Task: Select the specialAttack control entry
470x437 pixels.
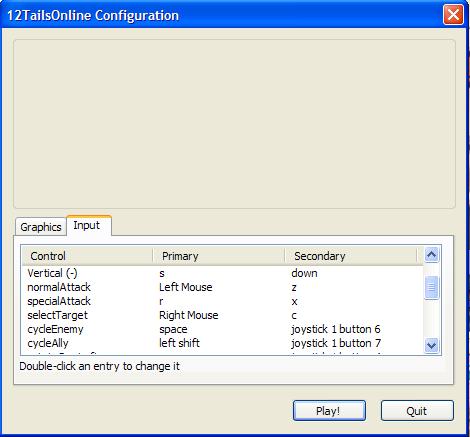Action: tap(59, 301)
